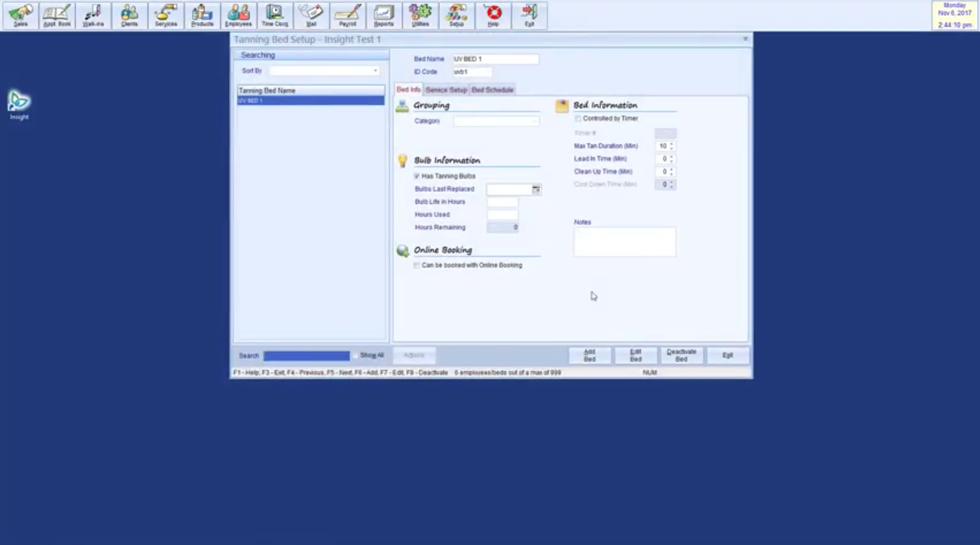Image resolution: width=980 pixels, height=545 pixels.
Task: Click the Actions button
Action: pos(414,355)
